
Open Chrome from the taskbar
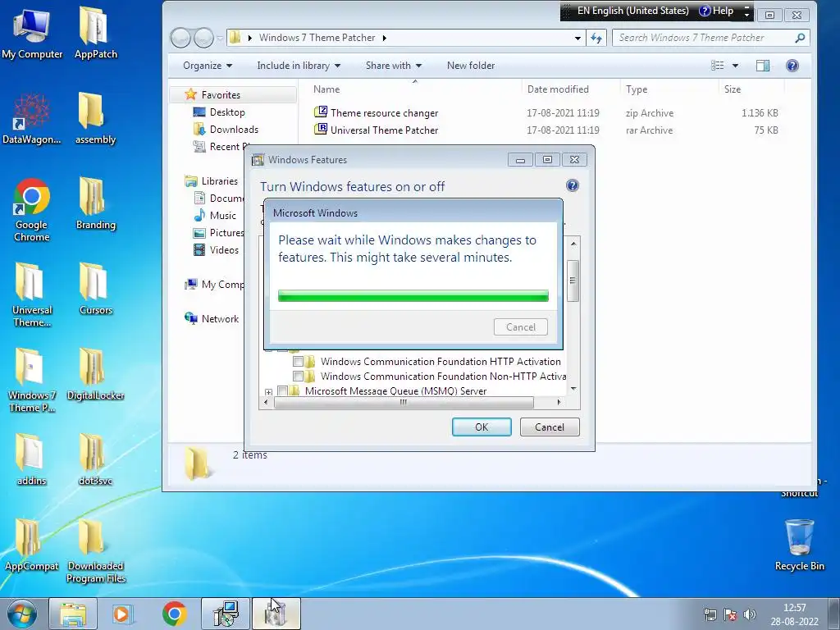coord(174,614)
